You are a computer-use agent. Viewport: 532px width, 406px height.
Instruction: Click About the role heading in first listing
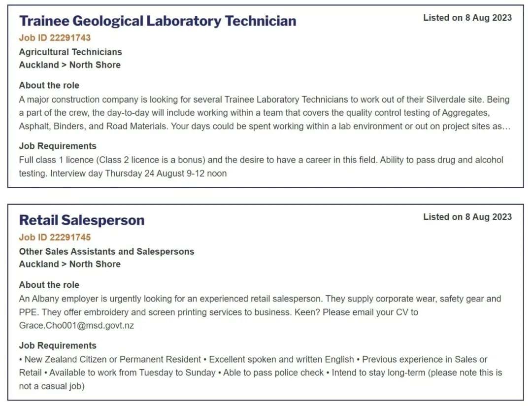[x=49, y=85]
